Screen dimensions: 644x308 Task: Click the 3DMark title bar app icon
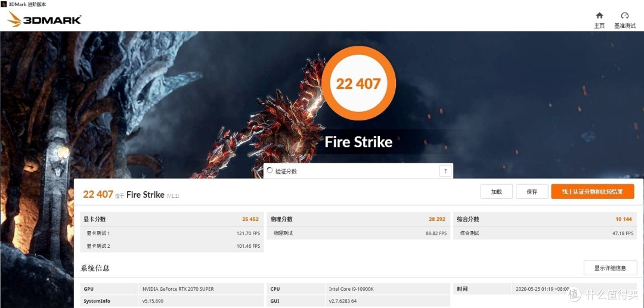[x=4, y=4]
